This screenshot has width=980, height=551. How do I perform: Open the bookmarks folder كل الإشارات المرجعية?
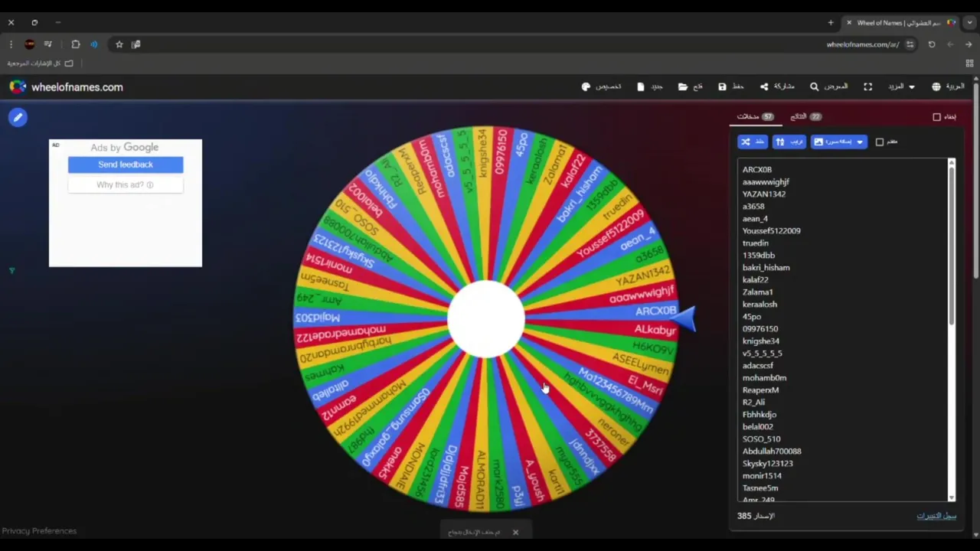click(x=41, y=64)
